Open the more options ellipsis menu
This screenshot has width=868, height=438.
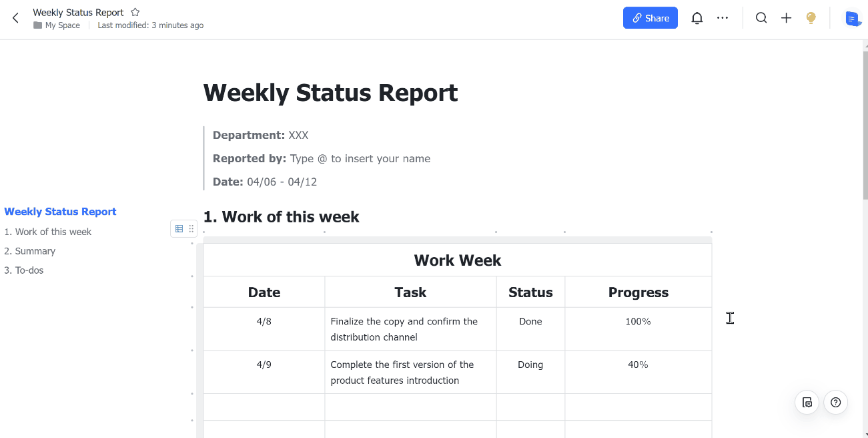tap(723, 18)
